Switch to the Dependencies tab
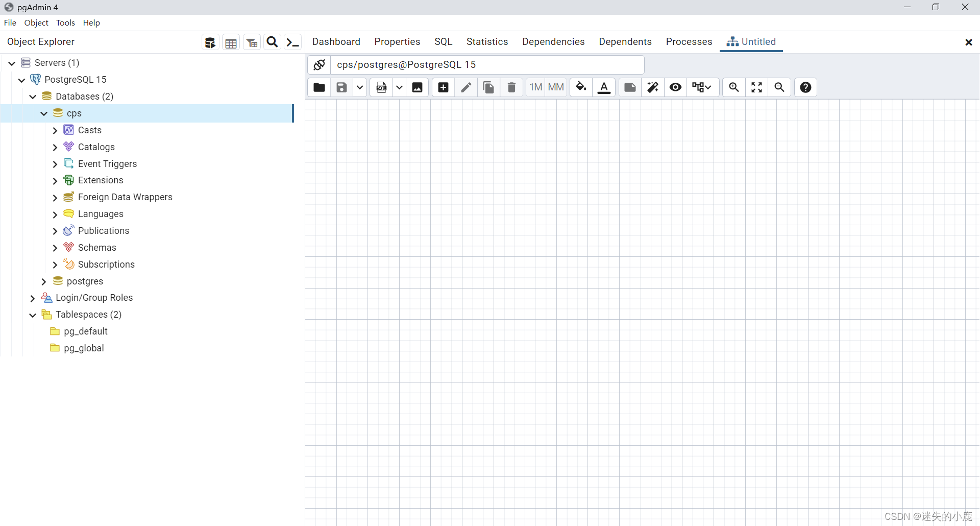 553,42
